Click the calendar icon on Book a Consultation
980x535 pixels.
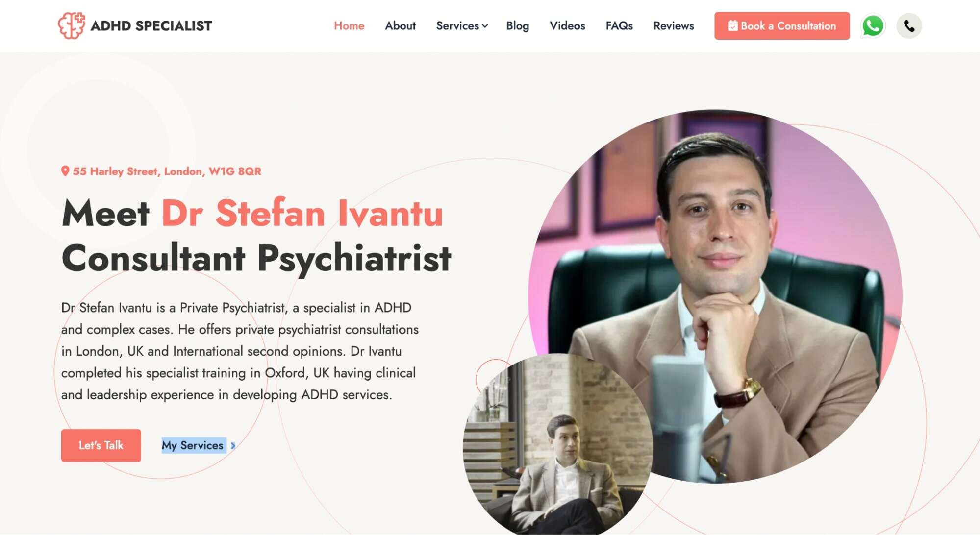(732, 26)
